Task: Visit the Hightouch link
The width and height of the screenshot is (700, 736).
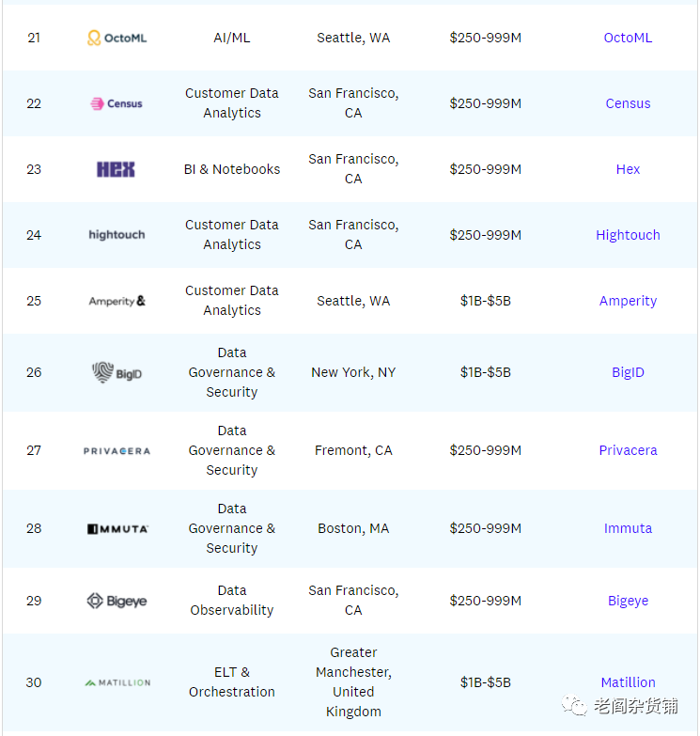Action: (628, 235)
